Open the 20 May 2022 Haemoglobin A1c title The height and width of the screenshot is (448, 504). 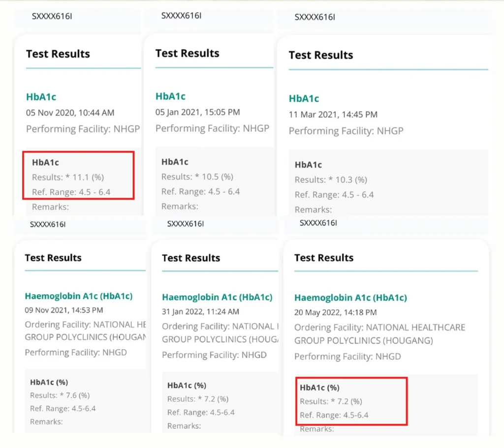(x=350, y=298)
